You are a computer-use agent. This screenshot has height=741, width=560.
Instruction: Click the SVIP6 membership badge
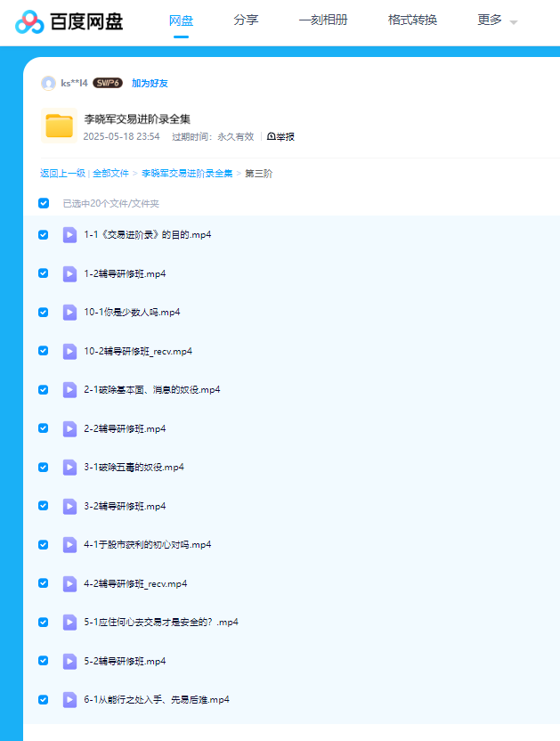[x=107, y=83]
